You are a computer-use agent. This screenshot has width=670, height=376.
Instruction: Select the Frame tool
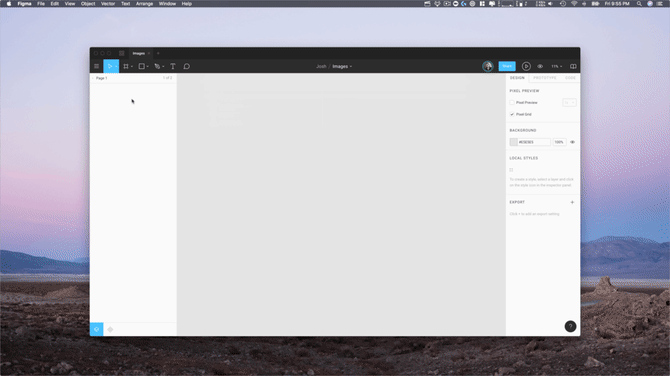pos(127,66)
